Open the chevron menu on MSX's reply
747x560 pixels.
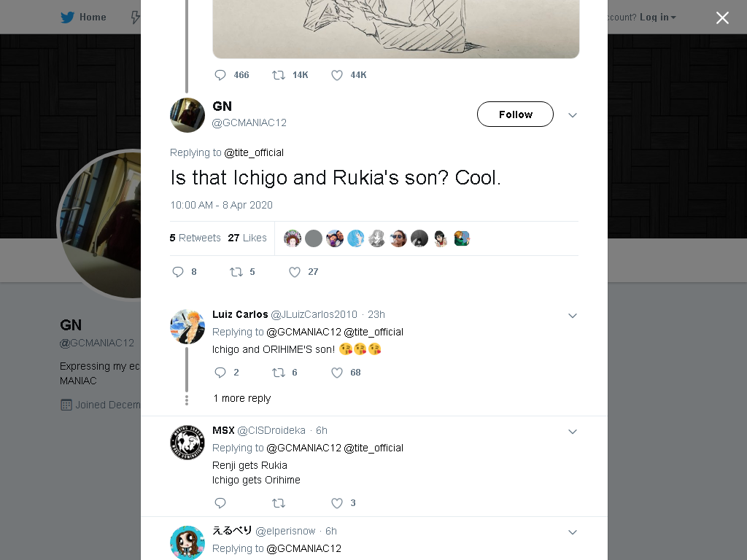tap(573, 432)
